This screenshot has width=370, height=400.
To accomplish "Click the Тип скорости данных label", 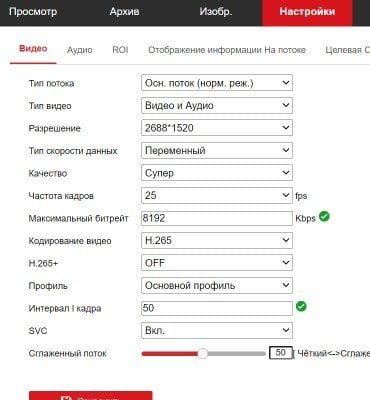I will (x=73, y=151).
